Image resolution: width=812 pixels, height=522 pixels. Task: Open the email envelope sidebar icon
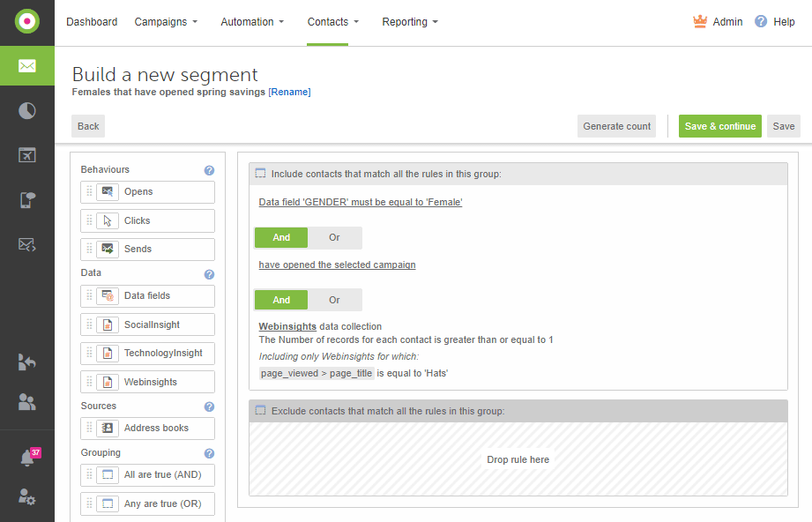click(x=27, y=66)
